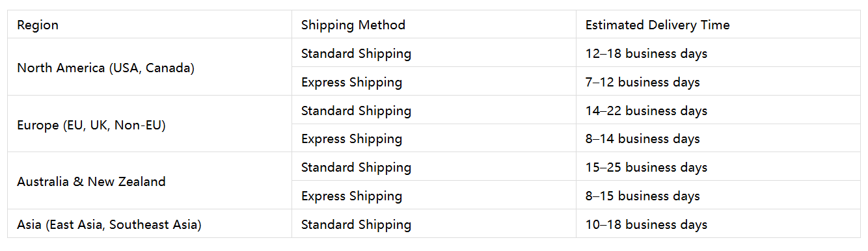Image resolution: width=868 pixels, height=251 pixels.
Task: Click the Europe (EU, UK, Non-EU) cell
Action: [150, 125]
